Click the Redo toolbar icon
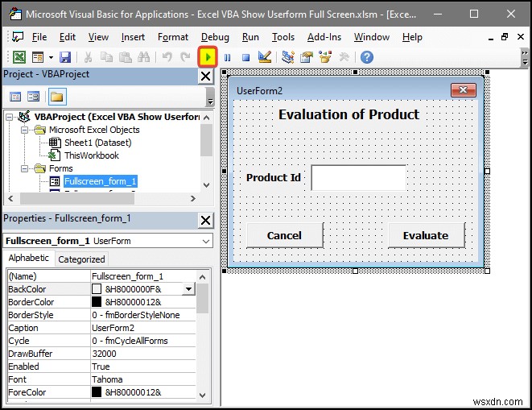 pos(185,56)
